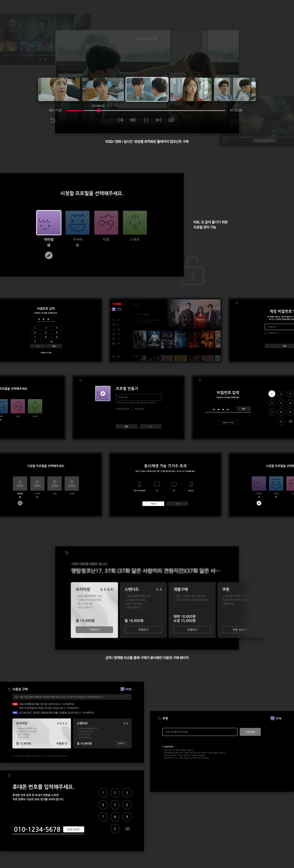Viewport: 294px width, 868px height.
Task: Click key 0 on the phone number keypad
Action: point(115,829)
